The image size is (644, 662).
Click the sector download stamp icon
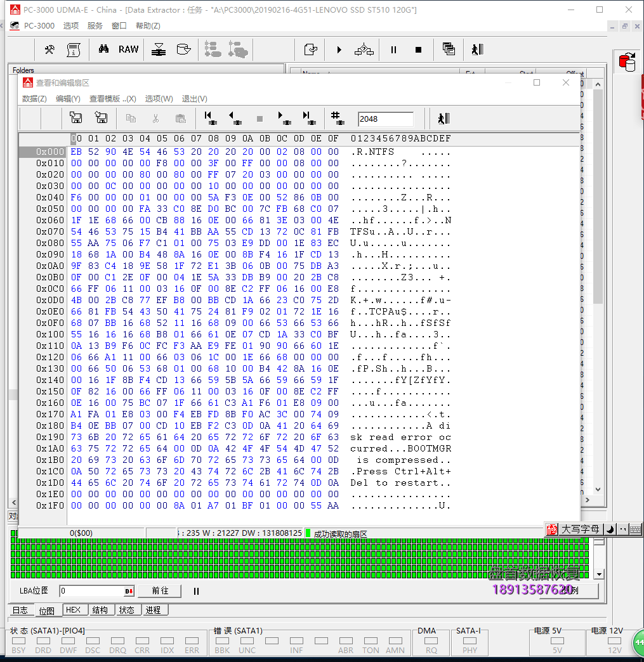coord(159,50)
